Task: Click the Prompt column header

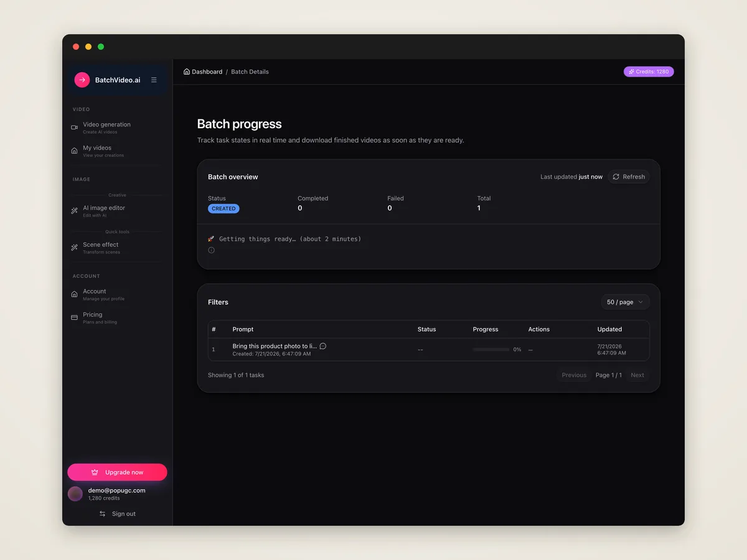Action: coord(243,329)
